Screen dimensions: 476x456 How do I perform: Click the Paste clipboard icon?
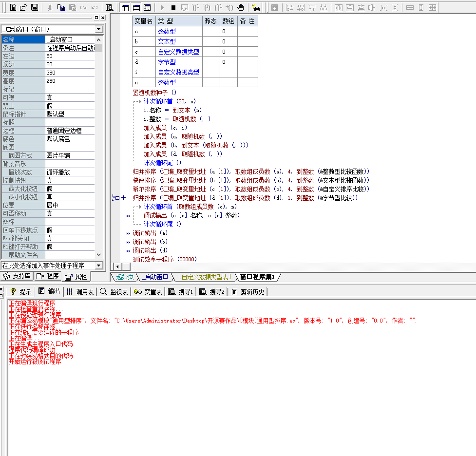(72, 7)
